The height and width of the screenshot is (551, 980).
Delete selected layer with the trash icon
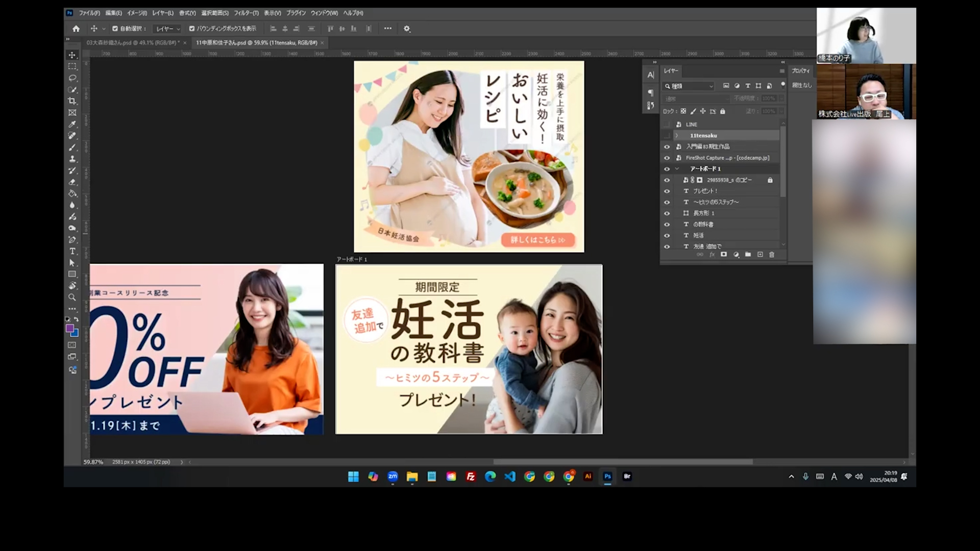tap(772, 255)
